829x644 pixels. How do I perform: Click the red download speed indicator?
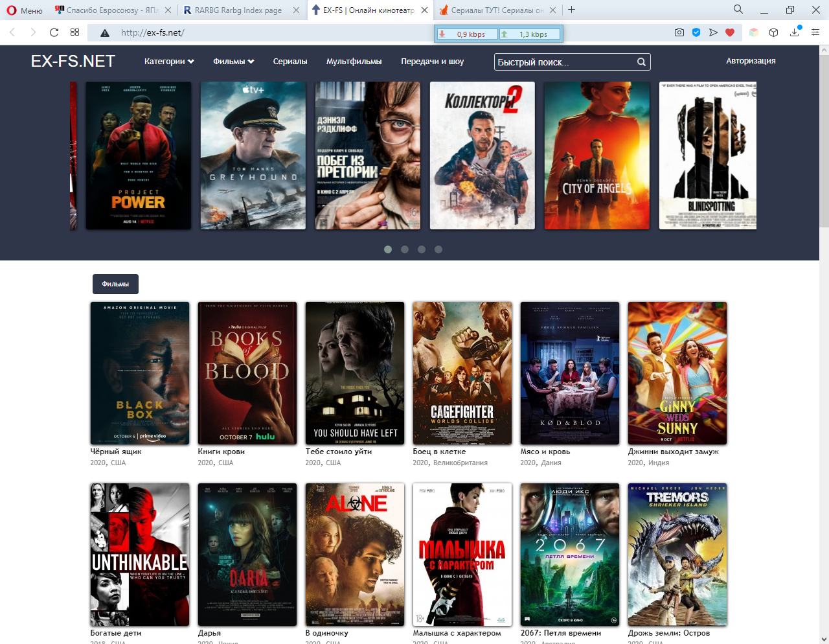tap(466, 34)
